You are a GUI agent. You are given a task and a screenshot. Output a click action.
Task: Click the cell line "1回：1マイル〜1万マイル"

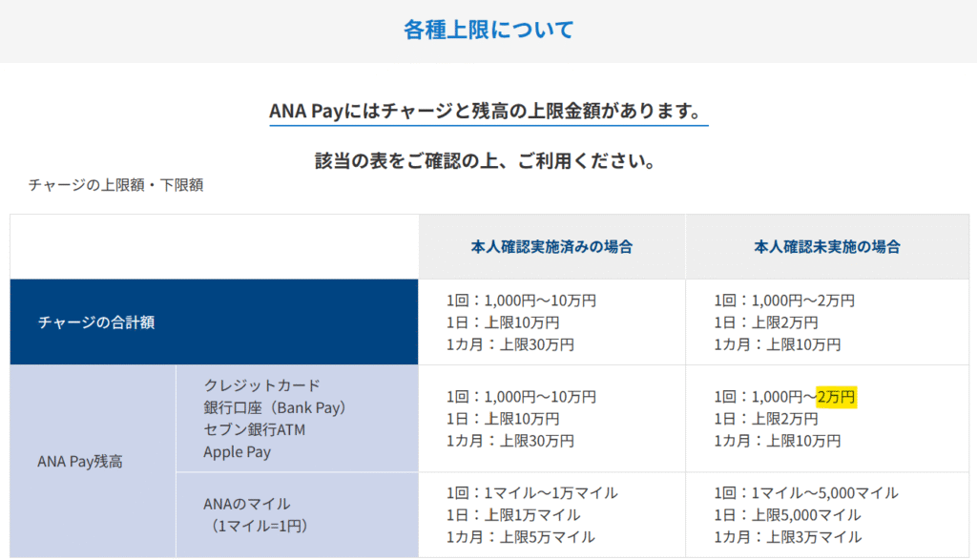[x=532, y=493]
